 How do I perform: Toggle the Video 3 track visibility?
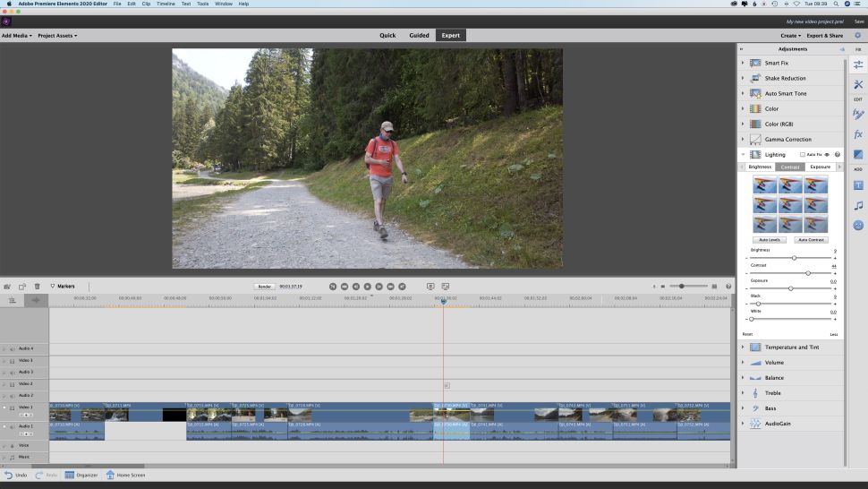12,361
